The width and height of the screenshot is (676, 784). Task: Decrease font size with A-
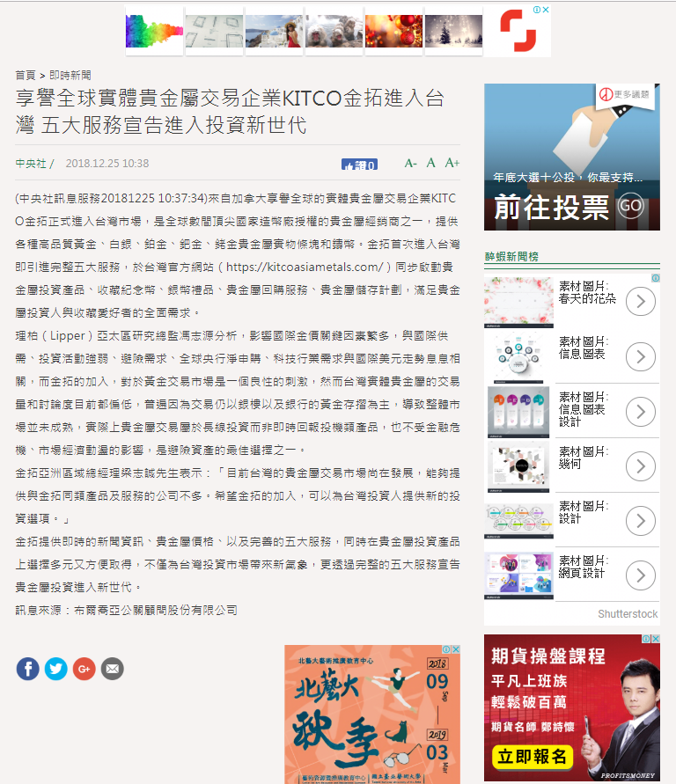410,164
